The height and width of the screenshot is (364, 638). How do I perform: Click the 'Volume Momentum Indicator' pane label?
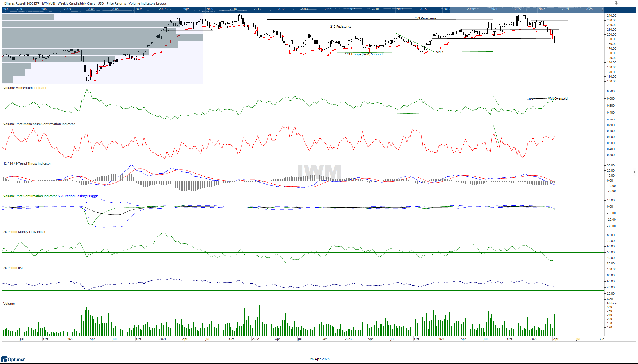tap(25, 88)
